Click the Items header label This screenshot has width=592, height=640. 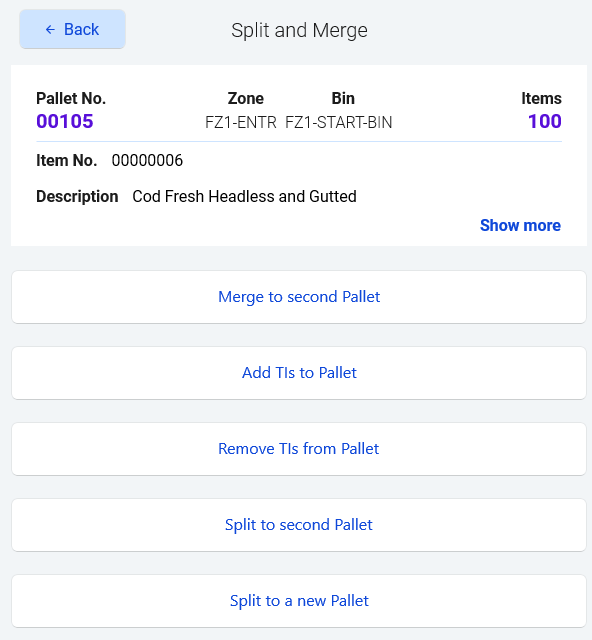(x=541, y=98)
